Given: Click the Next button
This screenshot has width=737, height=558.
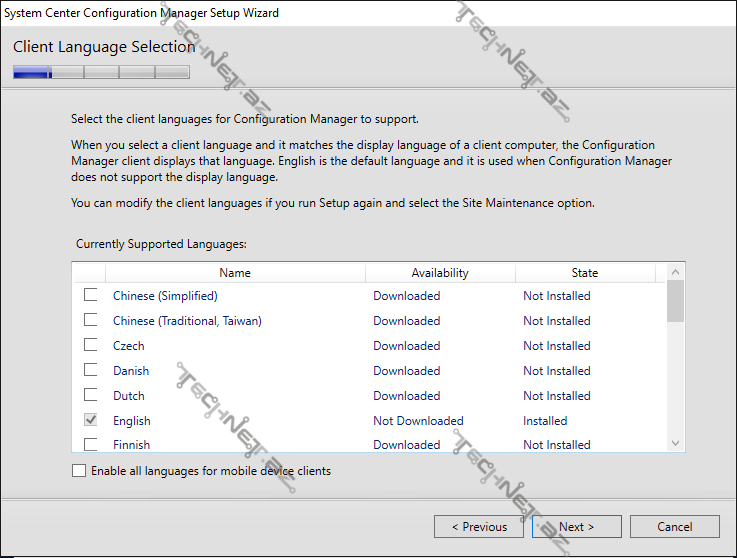Looking at the screenshot, I should click(x=577, y=527).
